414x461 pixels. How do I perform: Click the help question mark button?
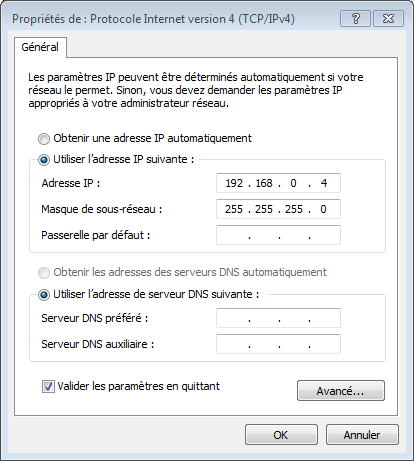pyautogui.click(x=355, y=18)
